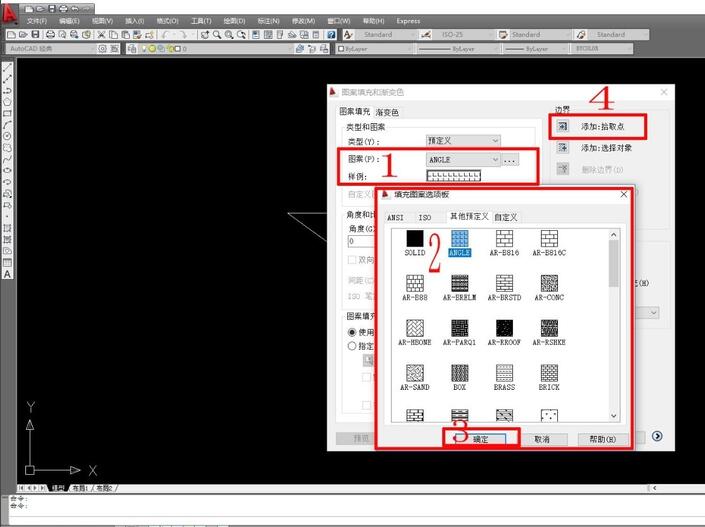Click the AutoCAD logo application button
The height and width of the screenshot is (527, 705).
[x=10, y=12]
